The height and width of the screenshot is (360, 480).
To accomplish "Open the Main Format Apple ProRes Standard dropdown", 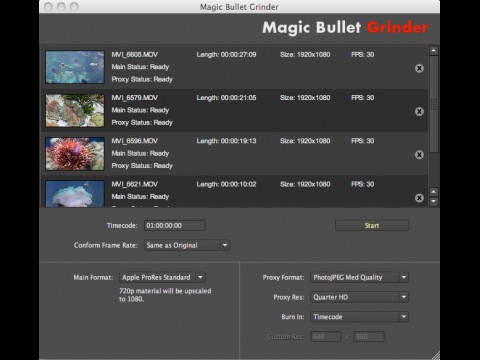I will click(162, 277).
